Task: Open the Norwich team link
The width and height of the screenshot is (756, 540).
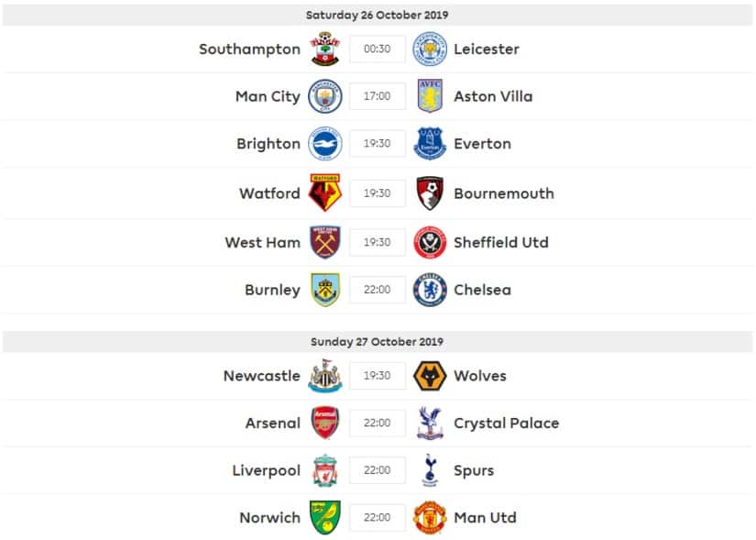Action: [x=269, y=518]
